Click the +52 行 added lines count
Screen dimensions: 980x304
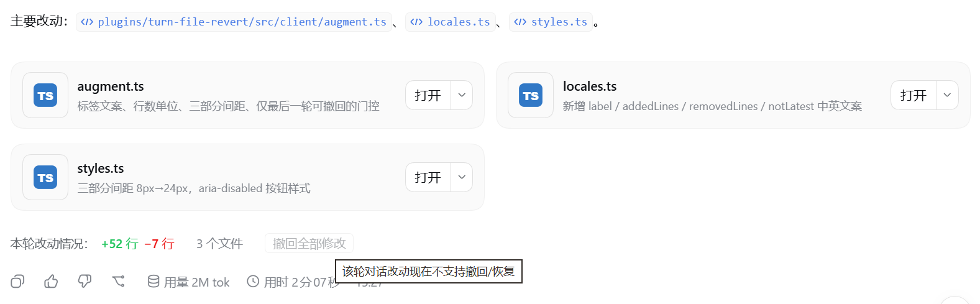120,244
